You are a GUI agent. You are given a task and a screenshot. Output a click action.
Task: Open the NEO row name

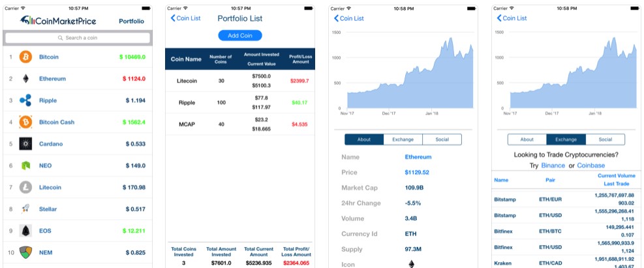[x=45, y=165]
